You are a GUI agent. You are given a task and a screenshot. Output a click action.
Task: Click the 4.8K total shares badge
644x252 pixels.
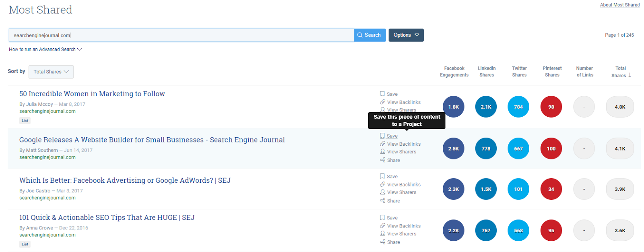click(x=620, y=107)
